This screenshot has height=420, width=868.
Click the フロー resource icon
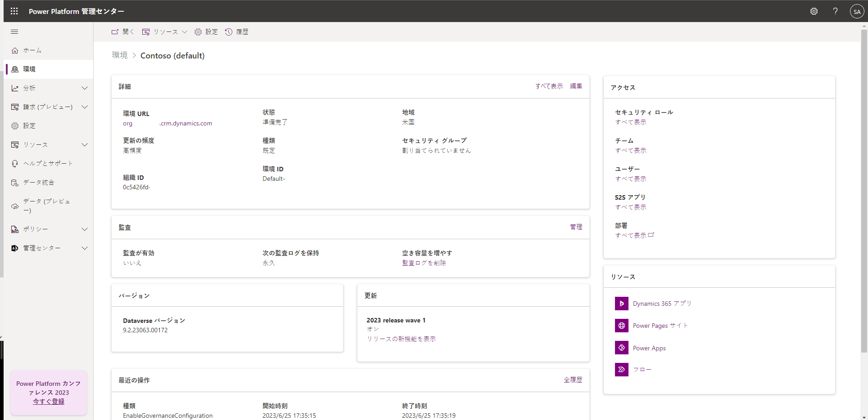622,370
